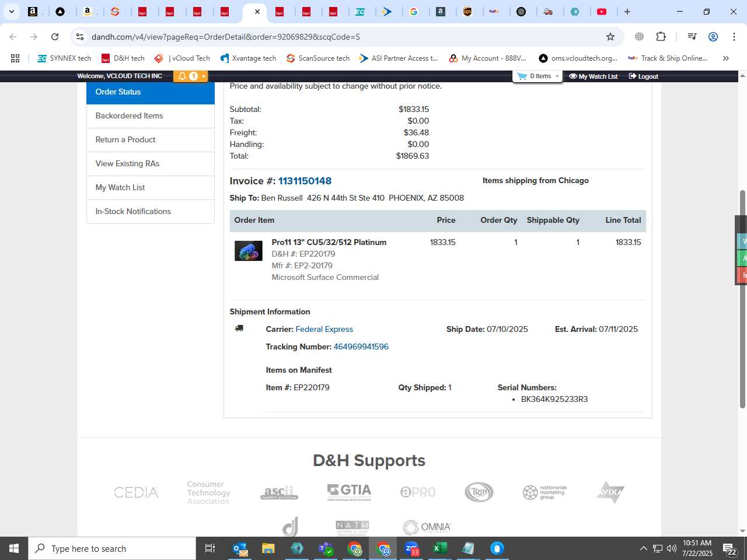Close the current active tab
The image size is (747, 560).
[x=257, y=12]
